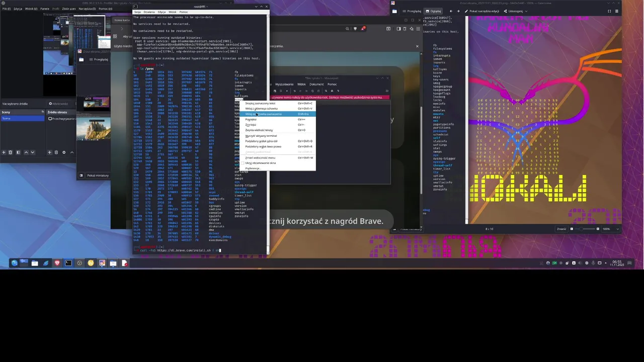The image size is (644, 362).
Task: Switch Gwenview to 'Oglądaj' mode
Action: [433, 11]
